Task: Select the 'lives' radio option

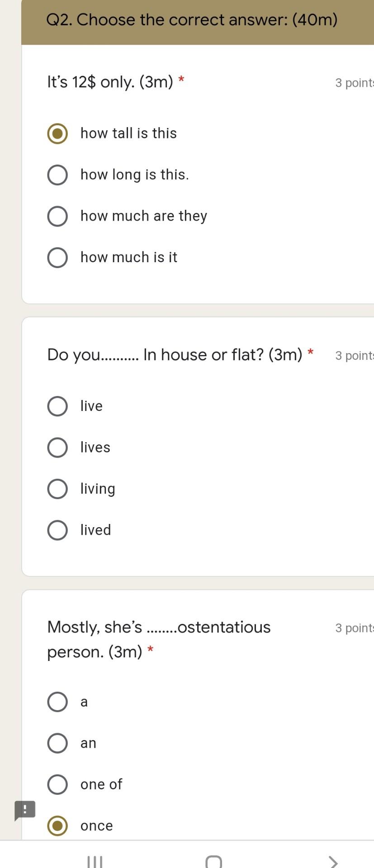Action: (x=57, y=448)
